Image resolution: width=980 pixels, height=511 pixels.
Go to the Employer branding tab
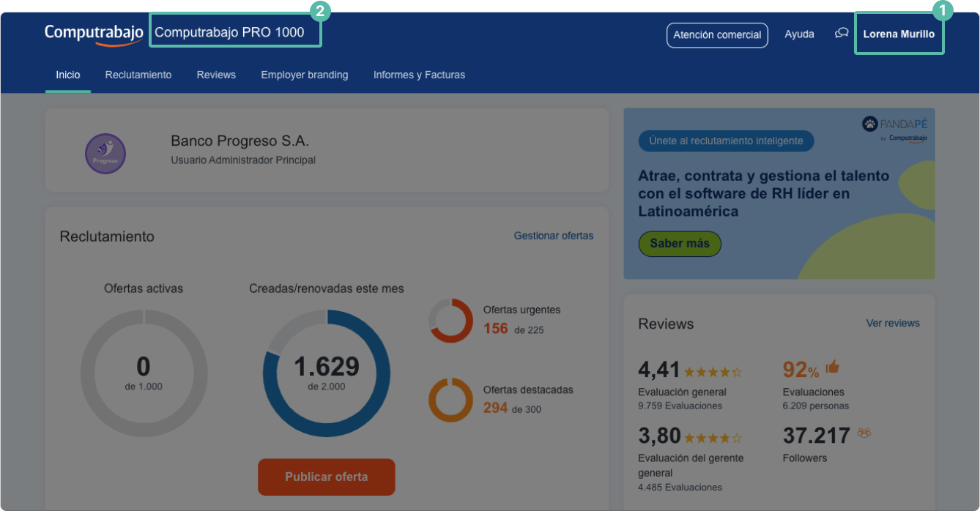[x=305, y=75]
